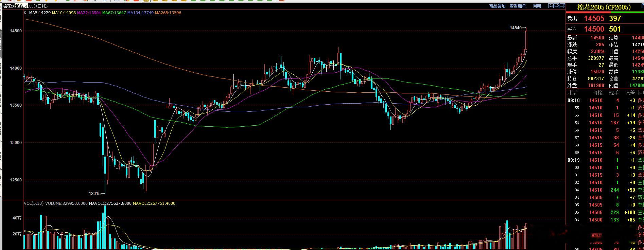Select the 09:19 tick row
This screenshot has height=250, width=644.
pos(605,160)
